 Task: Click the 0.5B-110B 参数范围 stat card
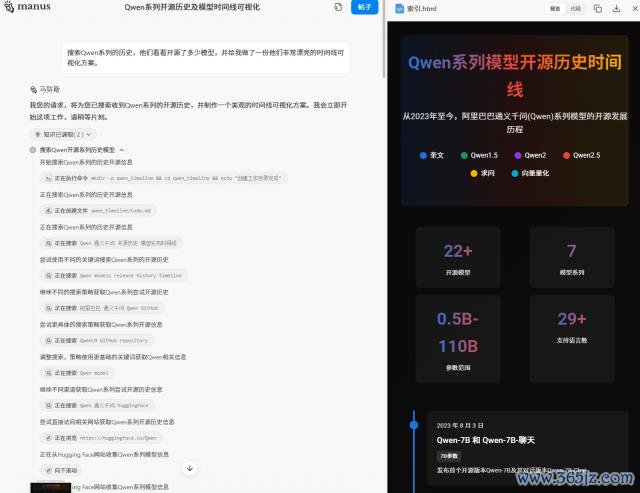(458, 339)
